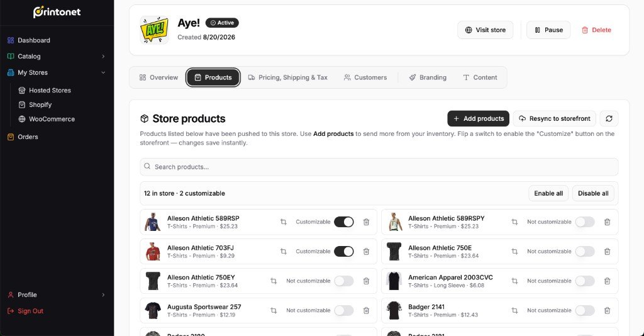Expand the Profile menu chevron

pos(103,295)
